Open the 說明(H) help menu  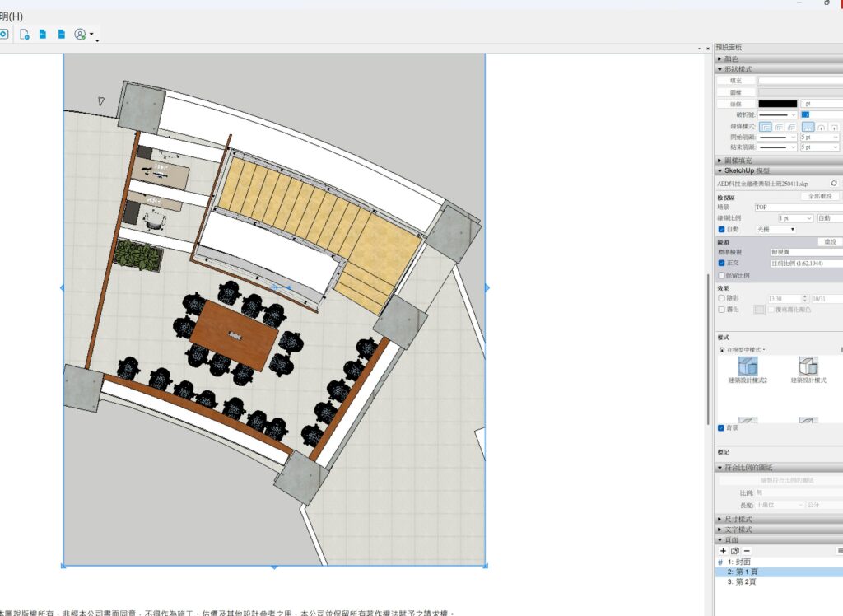[x=12, y=16]
